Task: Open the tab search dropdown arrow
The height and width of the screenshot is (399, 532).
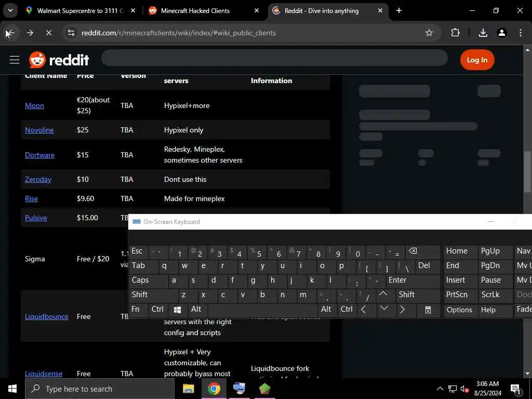Action: (x=10, y=10)
